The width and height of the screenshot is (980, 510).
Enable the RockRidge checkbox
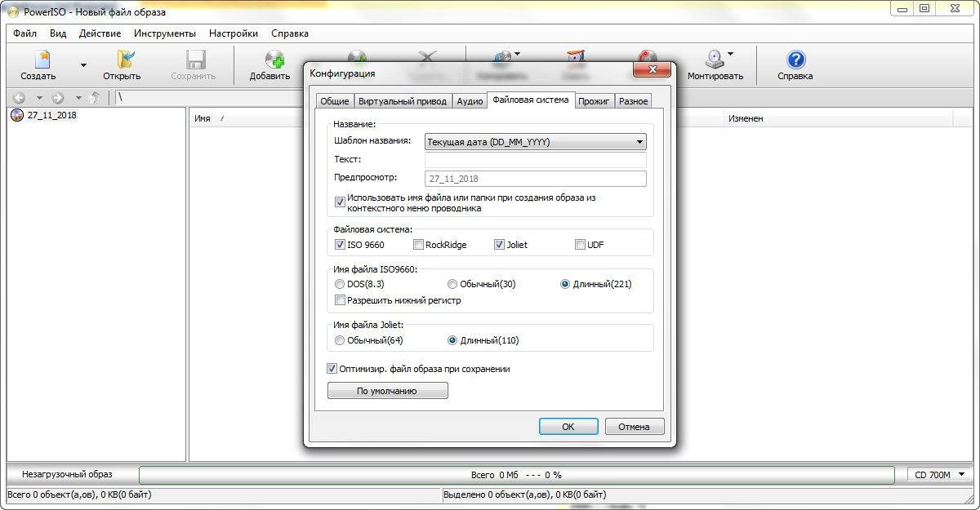click(418, 245)
